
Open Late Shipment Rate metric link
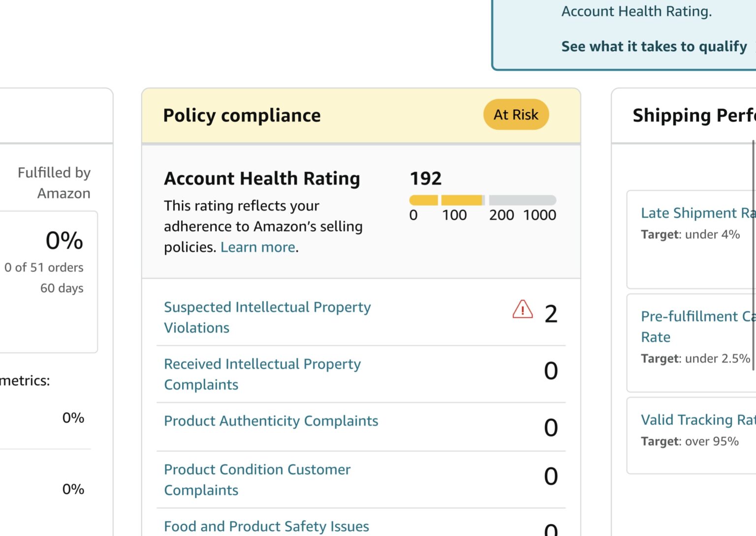pos(698,213)
